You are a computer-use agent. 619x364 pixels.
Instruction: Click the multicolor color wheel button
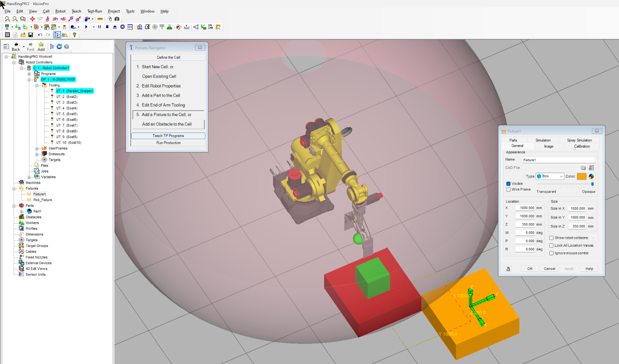pos(591,176)
